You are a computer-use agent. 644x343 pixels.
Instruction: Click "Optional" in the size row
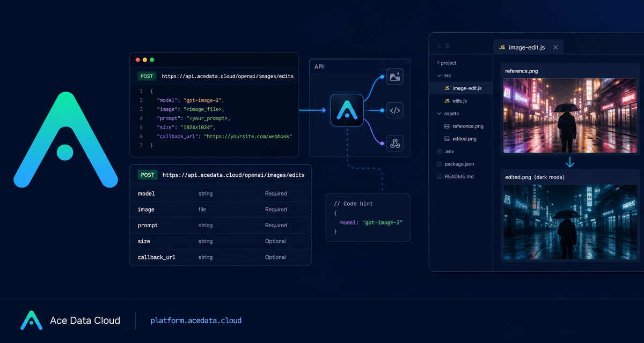tap(275, 241)
